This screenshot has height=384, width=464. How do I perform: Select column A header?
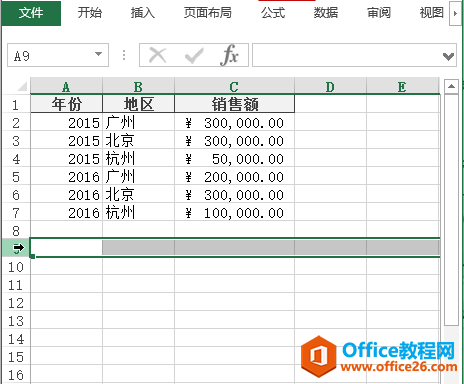tap(66, 86)
